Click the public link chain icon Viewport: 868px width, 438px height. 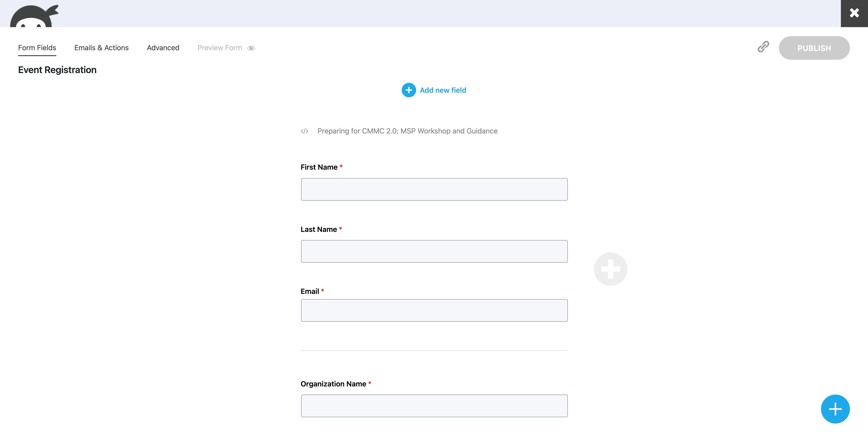pos(763,47)
